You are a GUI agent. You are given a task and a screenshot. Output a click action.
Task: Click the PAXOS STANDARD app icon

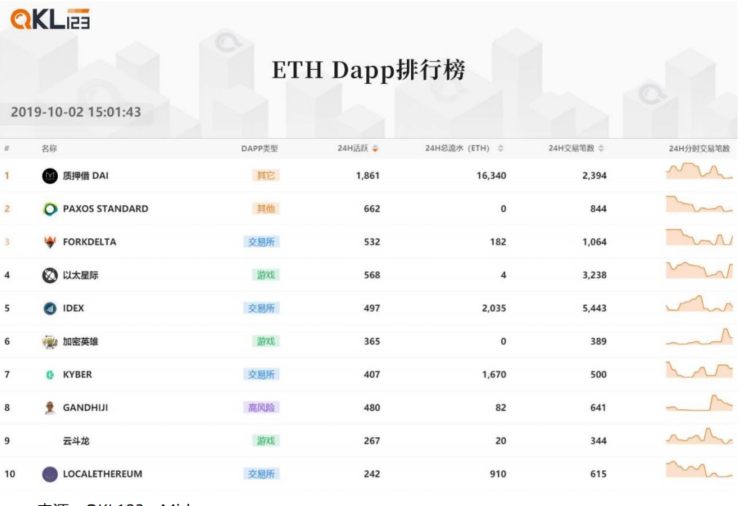pos(50,209)
